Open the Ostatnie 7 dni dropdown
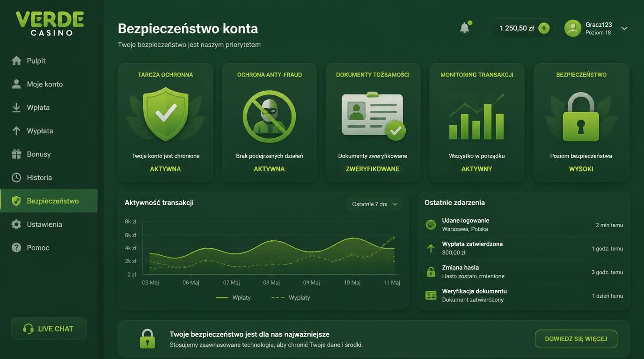This screenshot has height=359, width=644. click(374, 204)
